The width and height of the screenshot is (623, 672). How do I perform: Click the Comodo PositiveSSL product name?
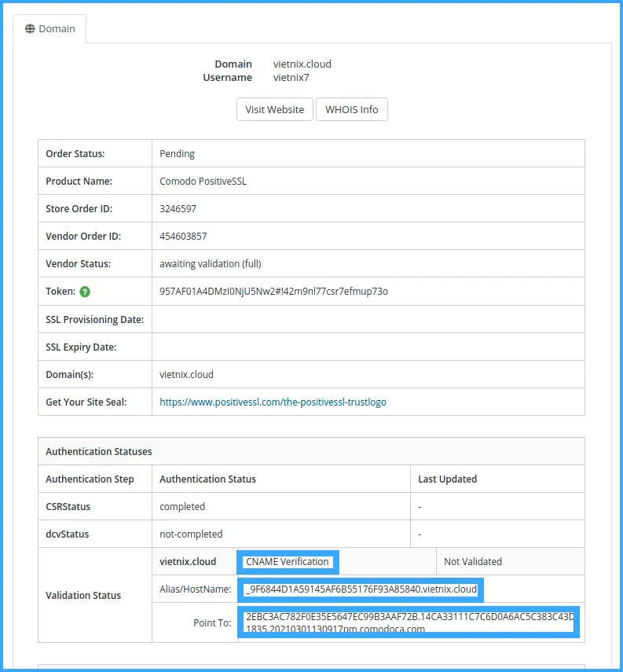[205, 182]
